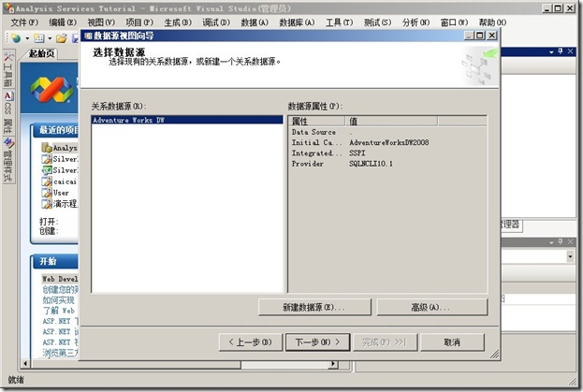The image size is (583, 392).
Task: Open the lower right panel window-position dropdown
Action: pyautogui.click(x=551, y=242)
